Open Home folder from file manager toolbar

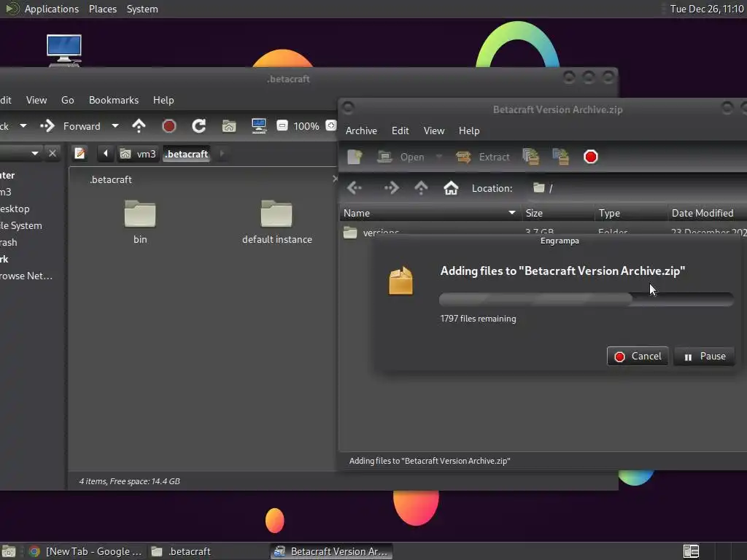coord(229,126)
